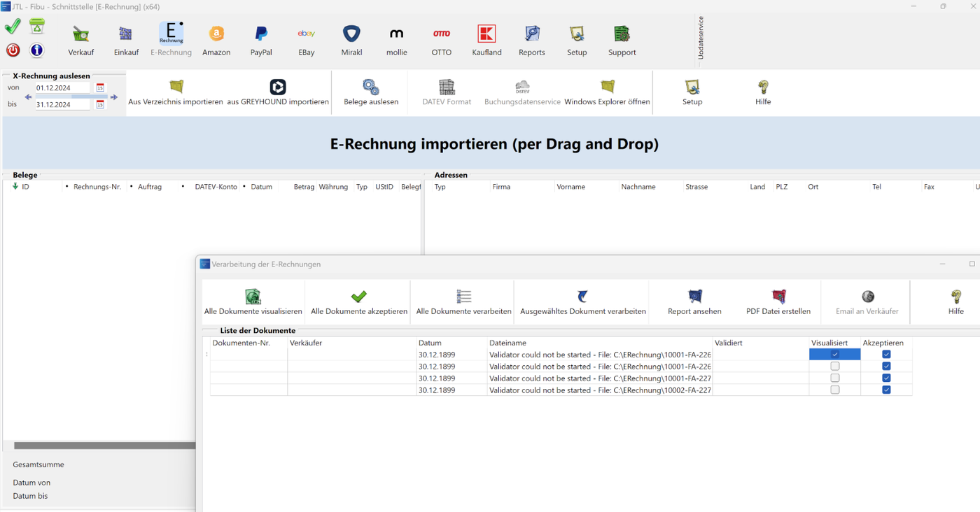This screenshot has height=512, width=980.
Task: Select the file name ending 10002-FA-227
Action: click(600, 390)
